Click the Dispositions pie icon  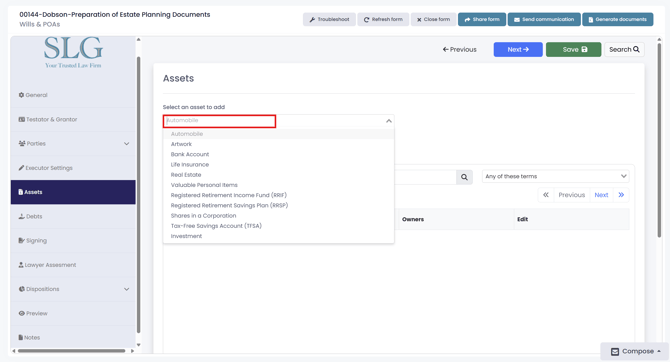coord(21,289)
